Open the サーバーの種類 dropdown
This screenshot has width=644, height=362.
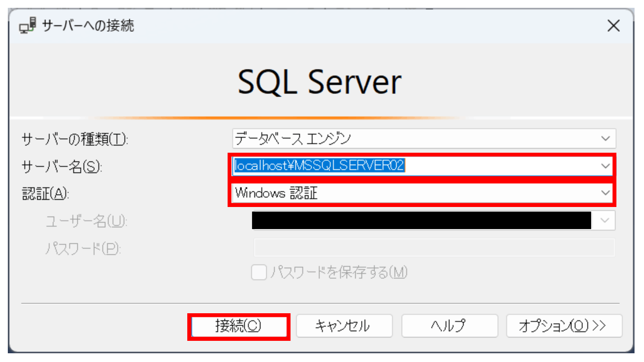424,138
